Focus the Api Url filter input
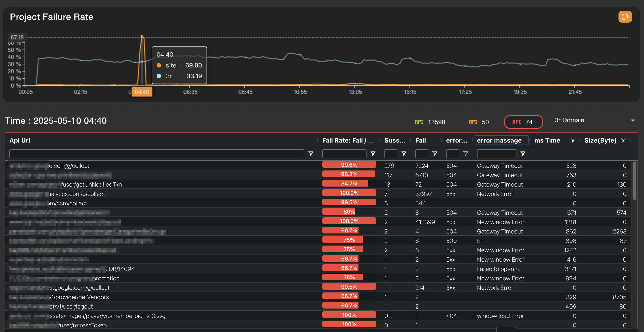The image size is (644, 332). (x=156, y=153)
